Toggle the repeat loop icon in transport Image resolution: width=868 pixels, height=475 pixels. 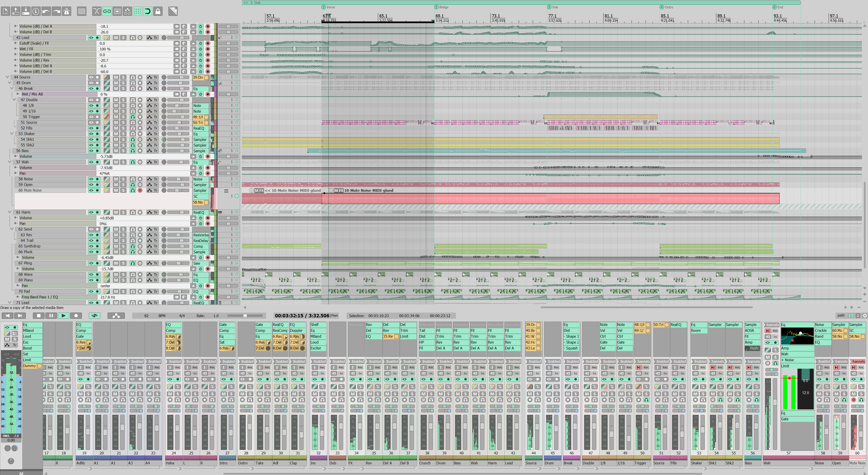(x=95, y=316)
